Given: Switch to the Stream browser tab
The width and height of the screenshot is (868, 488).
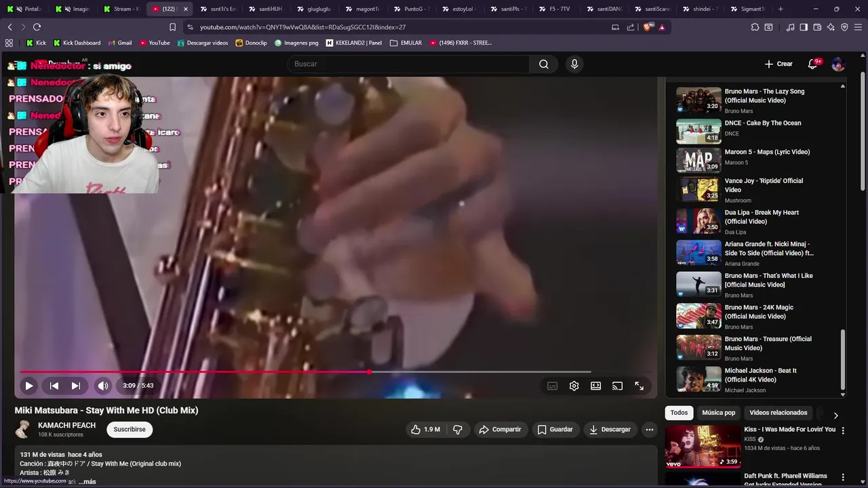Looking at the screenshot, I should (122, 9).
